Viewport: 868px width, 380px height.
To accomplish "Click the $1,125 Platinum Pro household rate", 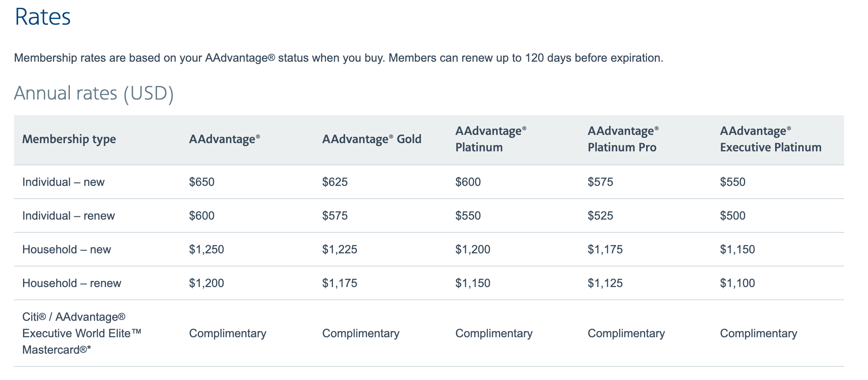I will coord(605,283).
